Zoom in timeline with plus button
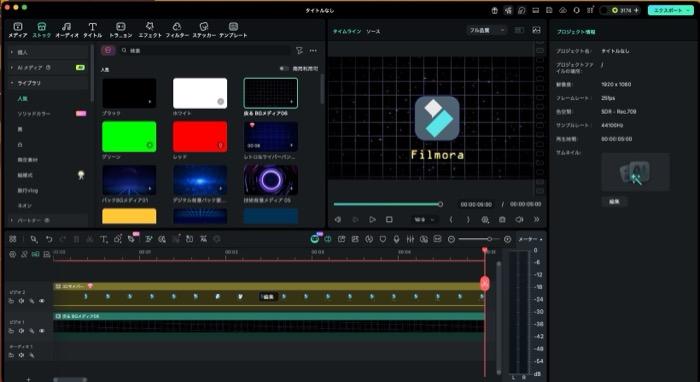The width and height of the screenshot is (700, 382). pos(508,239)
